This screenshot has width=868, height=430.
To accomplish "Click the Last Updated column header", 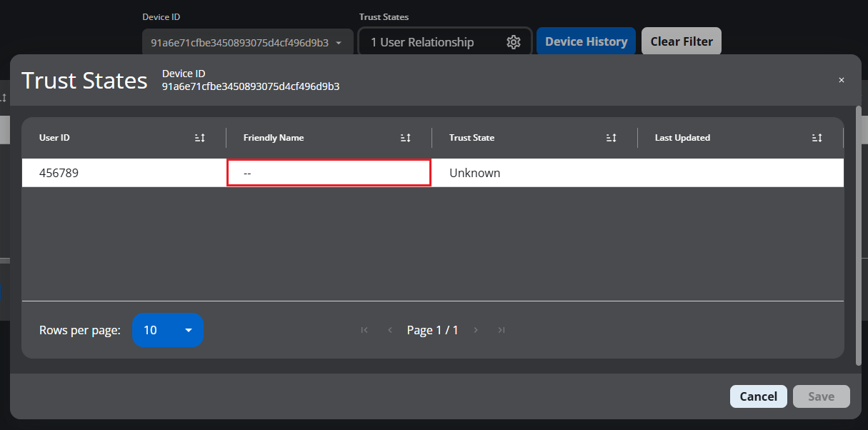I will click(x=682, y=138).
